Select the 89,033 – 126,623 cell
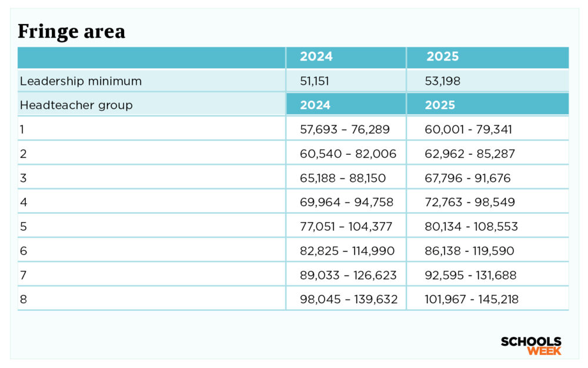The image size is (588, 368). pos(348,275)
